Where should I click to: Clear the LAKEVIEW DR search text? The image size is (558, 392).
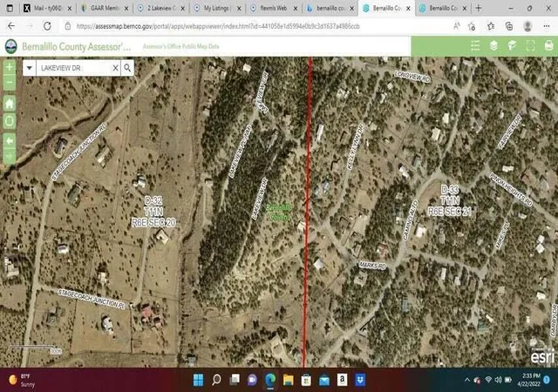115,68
